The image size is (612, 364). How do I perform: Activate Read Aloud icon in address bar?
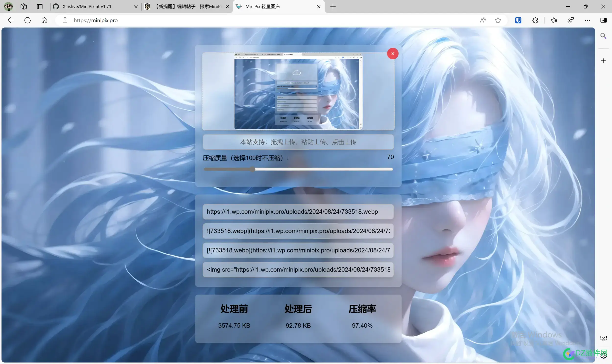tap(483, 20)
